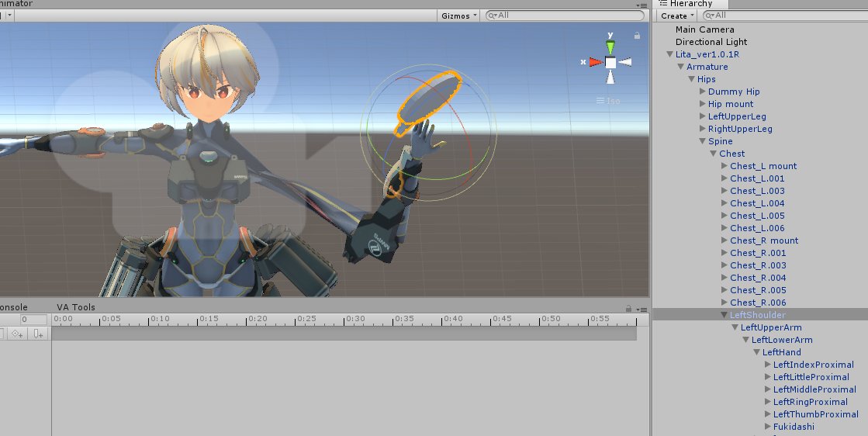This screenshot has height=436, width=868.
Task: Collapse the LeftLowerArm node
Action: click(x=745, y=340)
